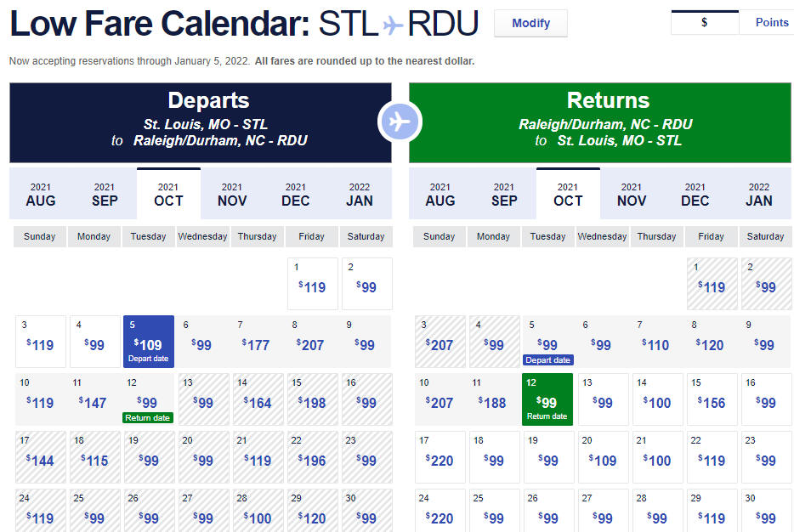The height and width of the screenshot is (532, 794).
Task: Pick the October 11 departure fare of $147
Action: (x=94, y=399)
